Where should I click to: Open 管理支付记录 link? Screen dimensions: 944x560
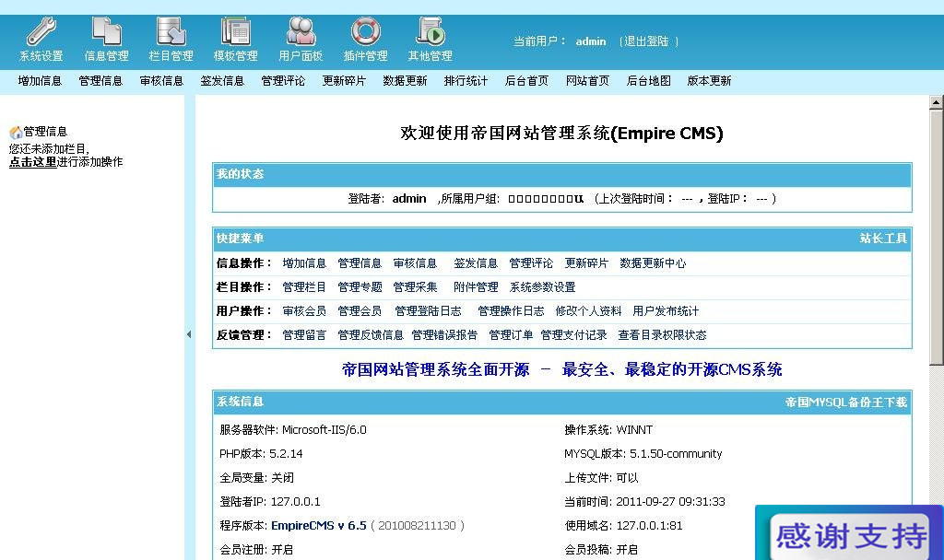point(573,335)
